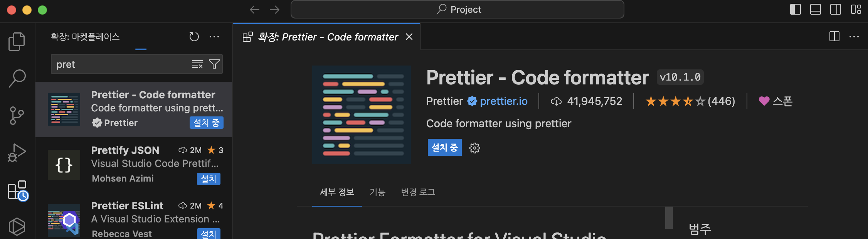
Task: Switch to the 세부 정보 tab
Action: coord(337,192)
